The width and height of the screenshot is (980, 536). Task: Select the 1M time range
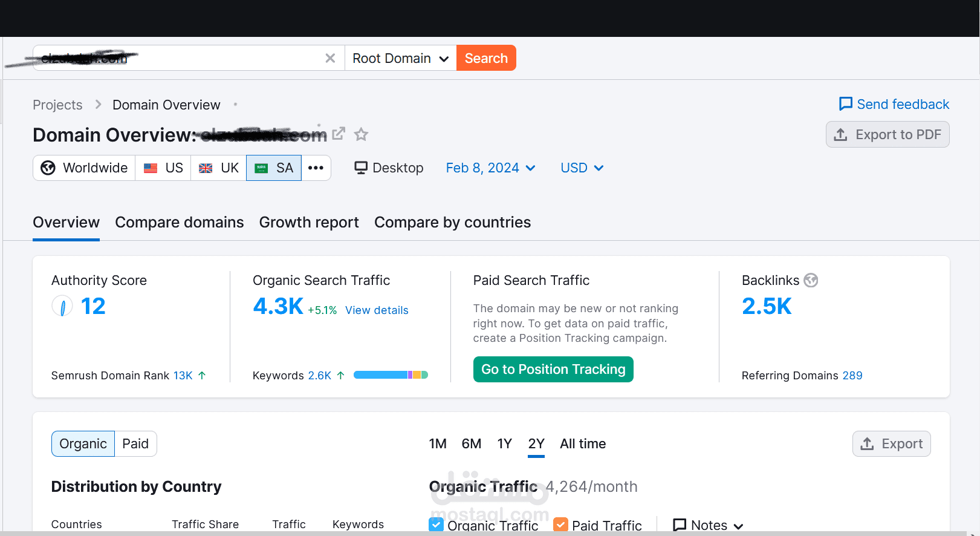tap(438, 444)
